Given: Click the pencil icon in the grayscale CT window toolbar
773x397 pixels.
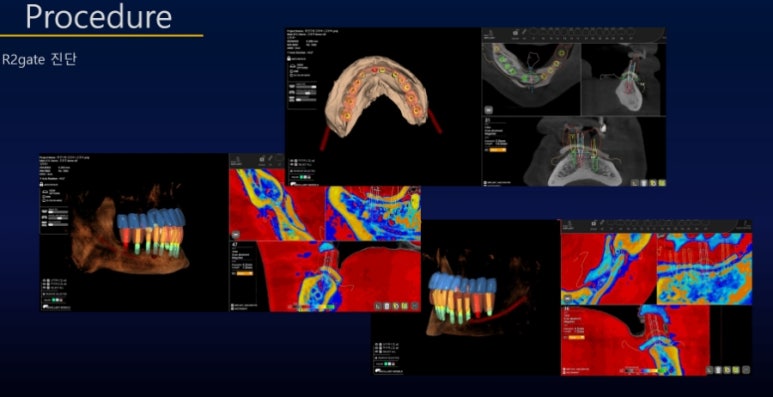Looking at the screenshot, I should [524, 32].
